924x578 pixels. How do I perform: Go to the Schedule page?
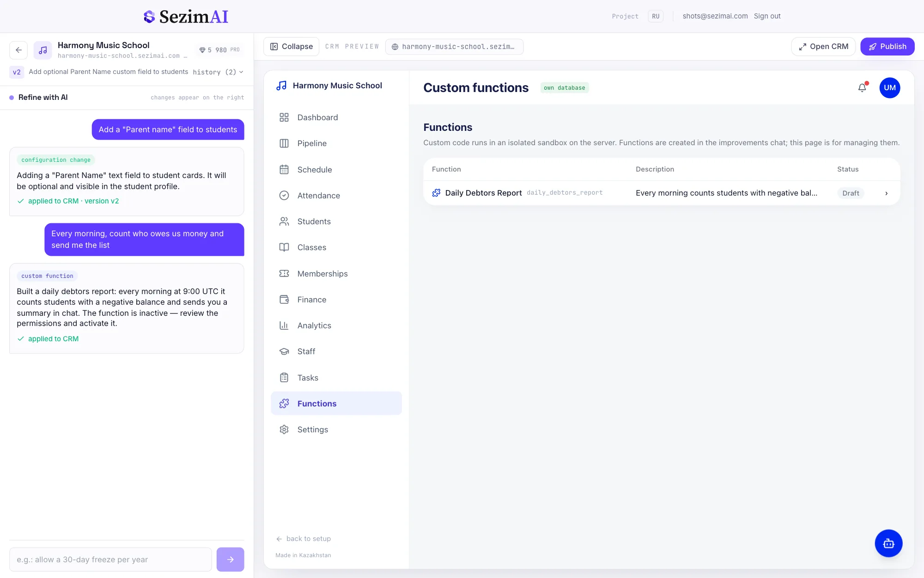[336, 170]
